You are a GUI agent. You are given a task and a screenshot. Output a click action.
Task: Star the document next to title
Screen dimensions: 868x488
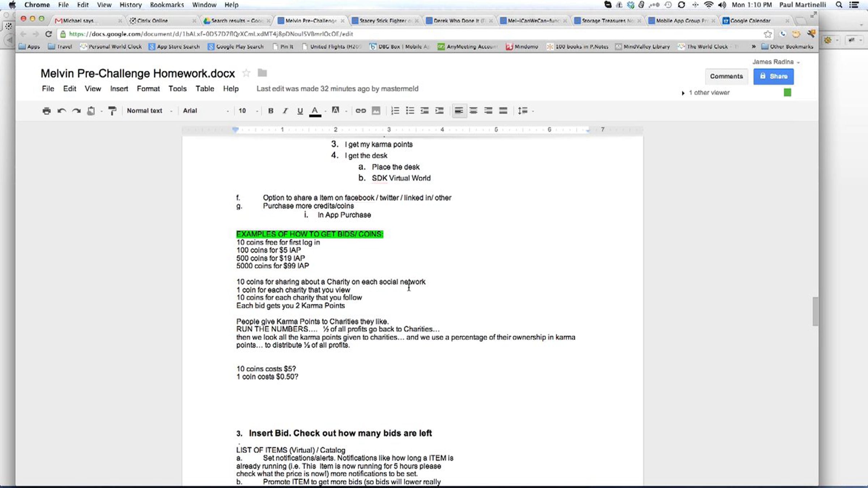[x=246, y=73]
